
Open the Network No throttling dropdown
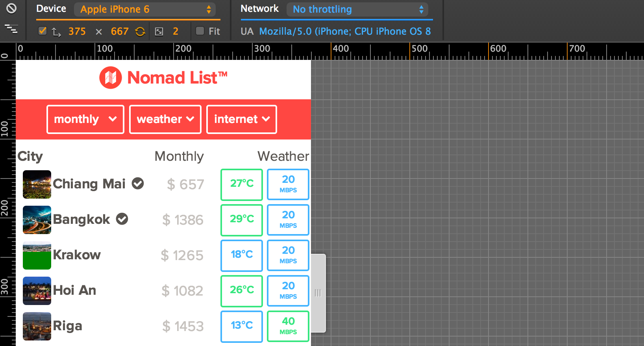357,9
